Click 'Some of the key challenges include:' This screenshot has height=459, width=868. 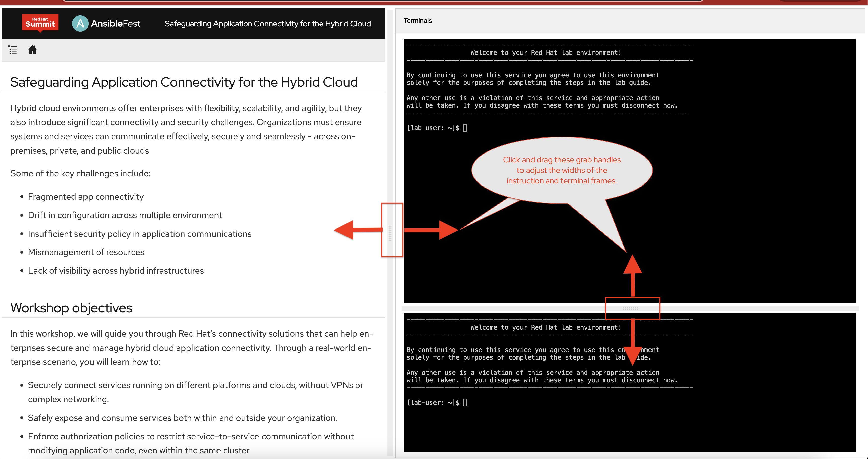point(80,173)
